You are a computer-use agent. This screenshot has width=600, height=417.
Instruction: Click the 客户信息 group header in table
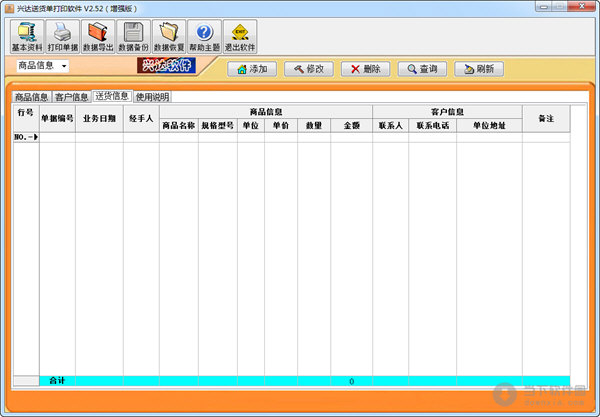(x=447, y=112)
